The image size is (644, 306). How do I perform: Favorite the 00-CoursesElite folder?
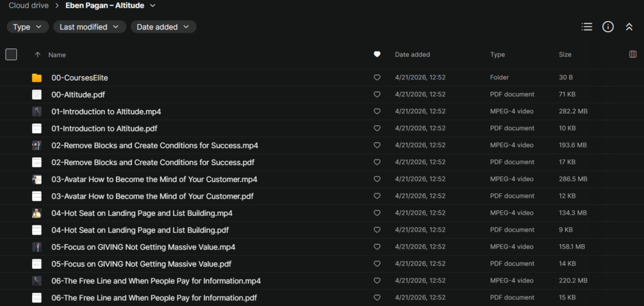[x=377, y=77]
